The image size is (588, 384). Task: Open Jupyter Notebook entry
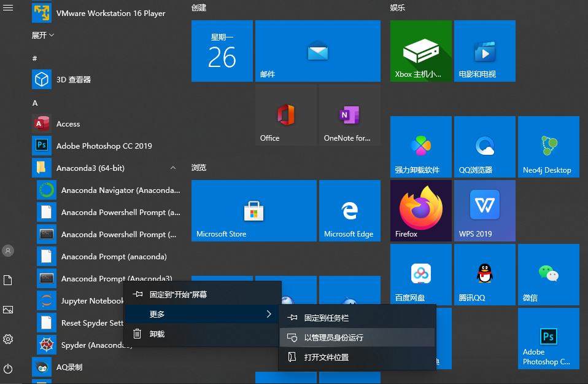coord(80,300)
